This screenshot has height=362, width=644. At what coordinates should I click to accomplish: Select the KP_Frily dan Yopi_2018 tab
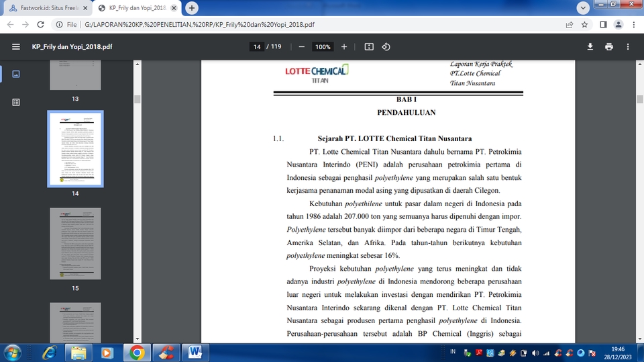pos(138,8)
